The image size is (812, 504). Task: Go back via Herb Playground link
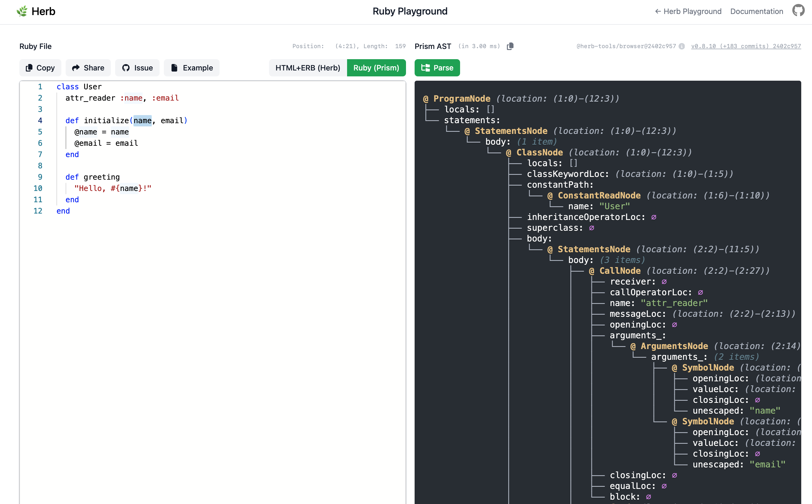pyautogui.click(x=688, y=11)
